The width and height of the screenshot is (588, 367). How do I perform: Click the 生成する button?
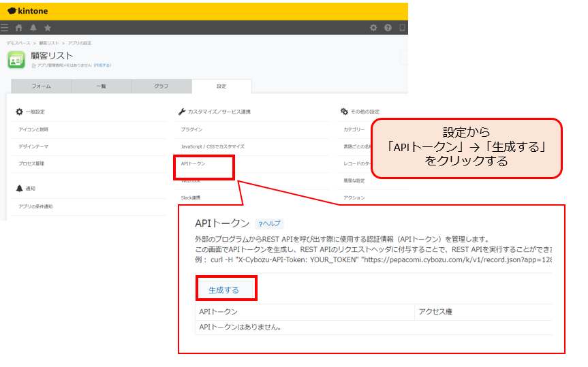[x=224, y=290]
